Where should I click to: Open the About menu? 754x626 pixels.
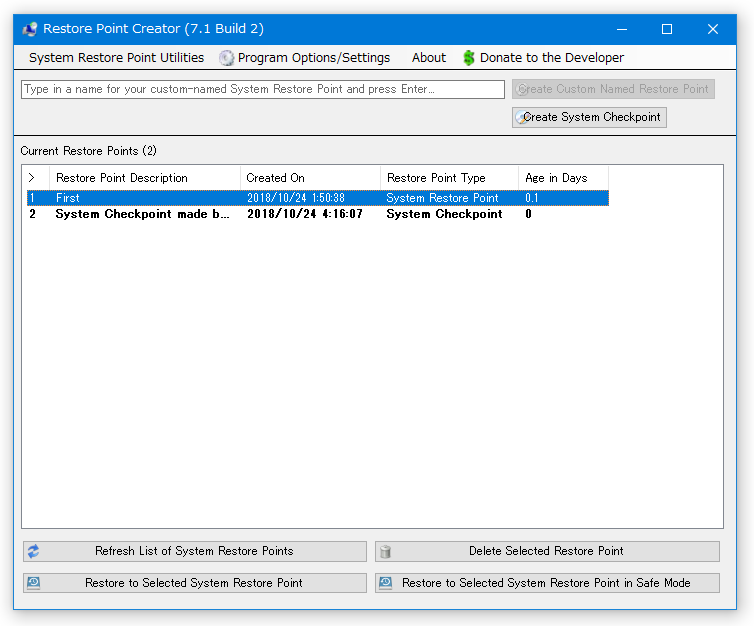(x=428, y=58)
